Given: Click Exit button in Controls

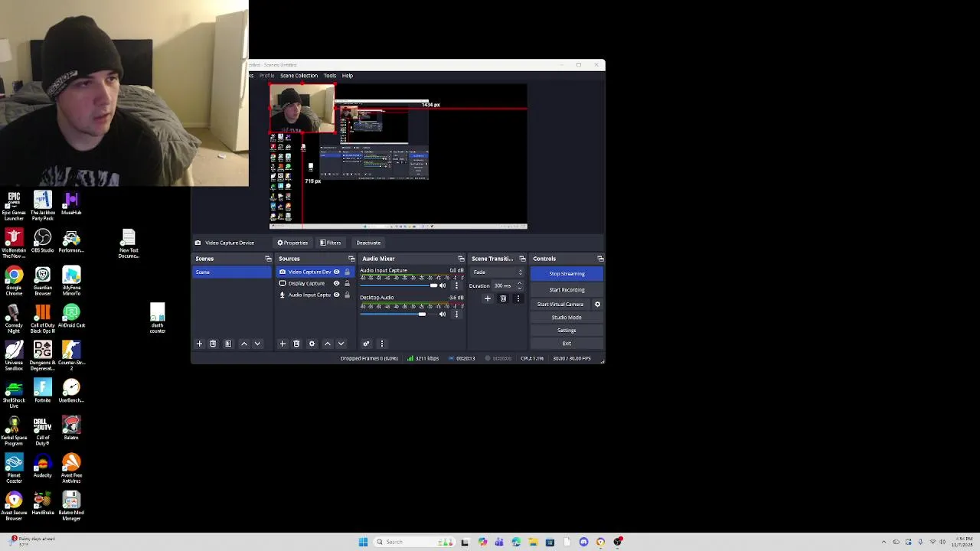Looking at the screenshot, I should click(x=567, y=344).
